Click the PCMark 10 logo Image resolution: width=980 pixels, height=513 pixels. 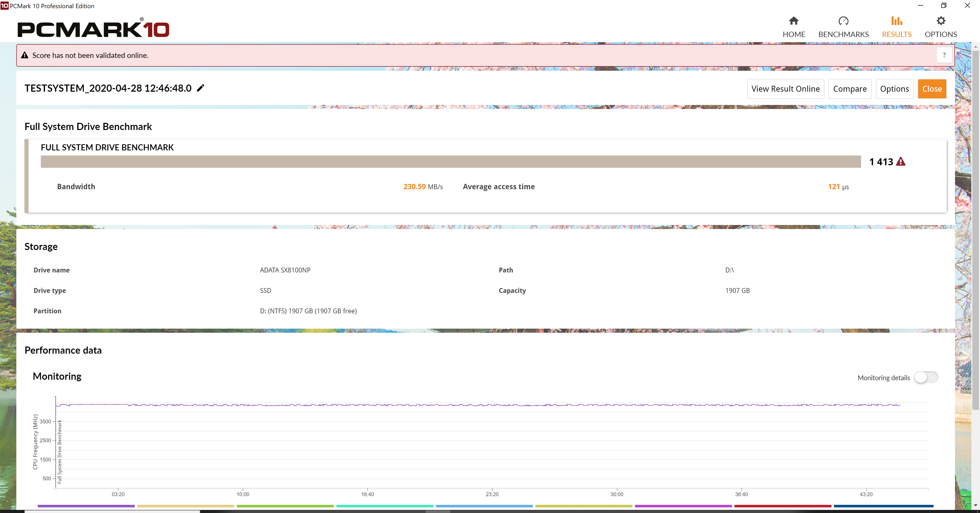pyautogui.click(x=93, y=28)
